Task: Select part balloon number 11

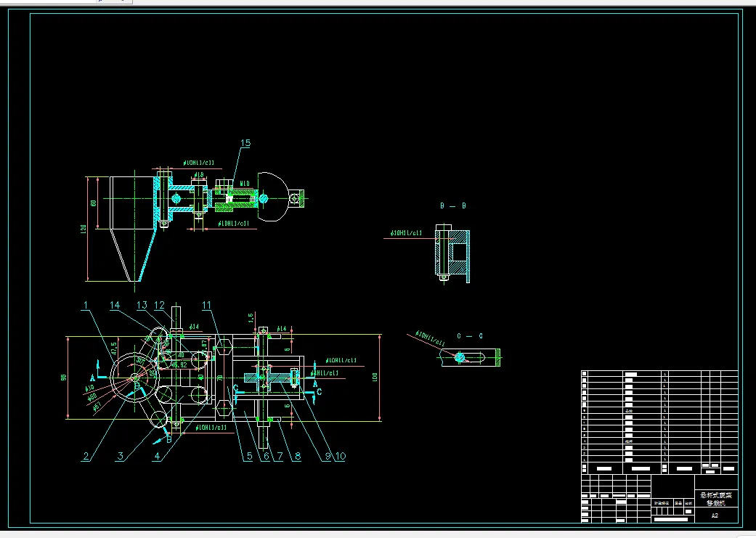Action: 206,305
